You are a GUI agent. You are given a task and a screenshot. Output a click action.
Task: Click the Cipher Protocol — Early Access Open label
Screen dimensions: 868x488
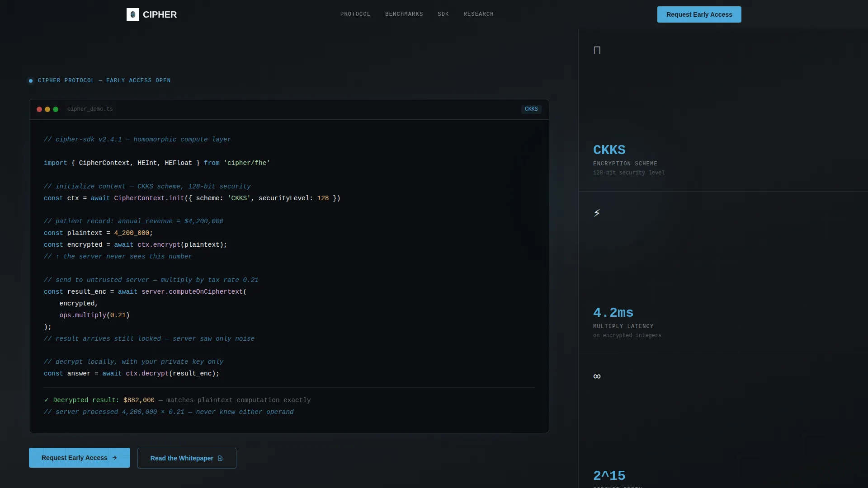pos(104,81)
